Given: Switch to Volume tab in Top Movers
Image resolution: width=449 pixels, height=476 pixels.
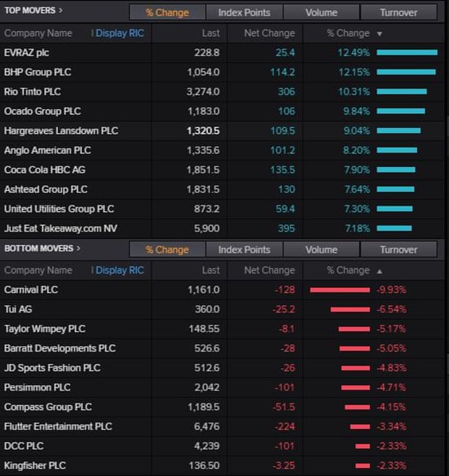Looking at the screenshot, I should (x=322, y=12).
